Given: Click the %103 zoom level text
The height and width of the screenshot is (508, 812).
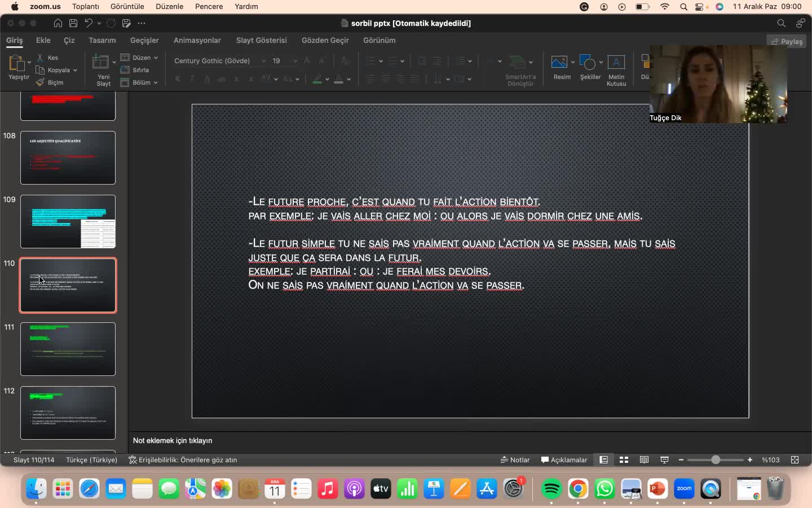Looking at the screenshot, I should (x=771, y=460).
